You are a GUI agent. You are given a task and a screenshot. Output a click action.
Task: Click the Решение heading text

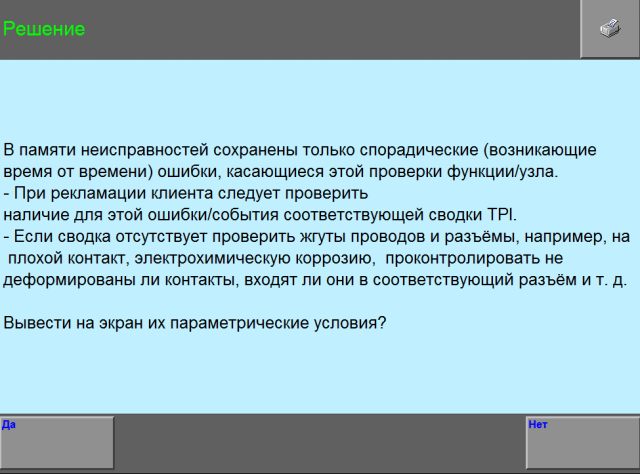[x=44, y=29]
